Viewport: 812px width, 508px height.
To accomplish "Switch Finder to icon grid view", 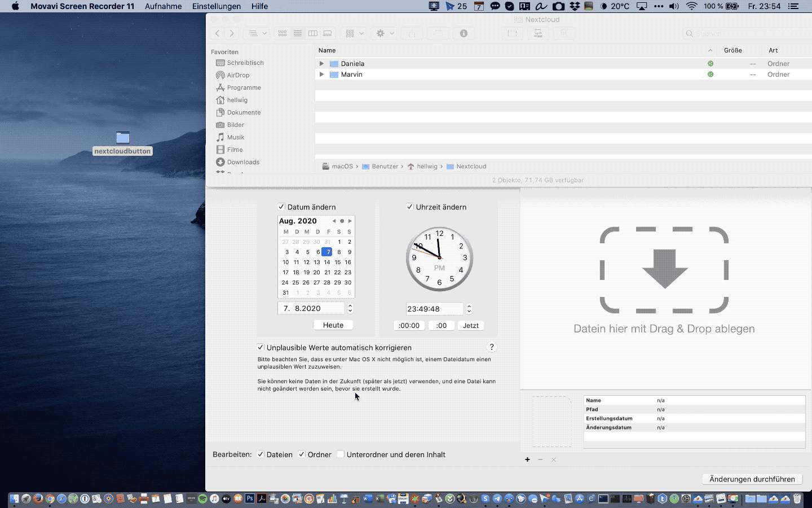I will pos(282,33).
